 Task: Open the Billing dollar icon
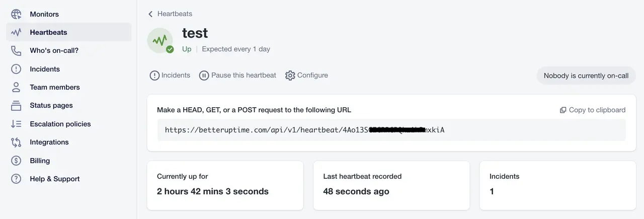pyautogui.click(x=16, y=161)
